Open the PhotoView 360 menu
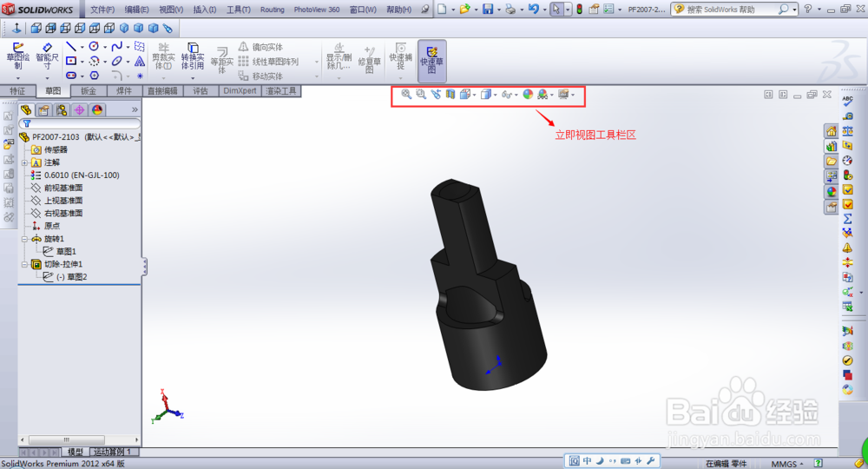Viewport: 868px width, 469px height. 317,10
